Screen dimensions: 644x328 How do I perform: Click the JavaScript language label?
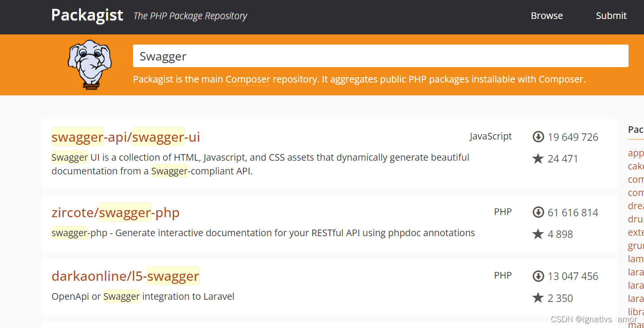491,136
